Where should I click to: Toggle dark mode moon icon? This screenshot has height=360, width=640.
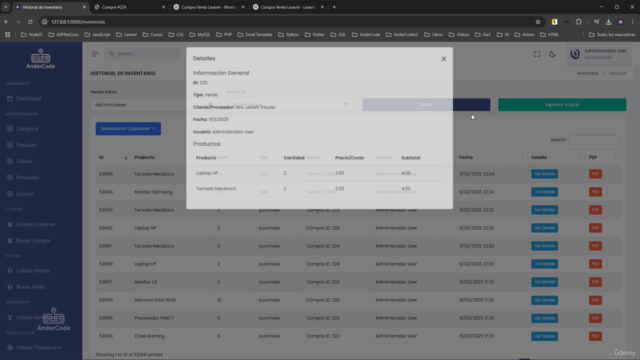tap(552, 54)
